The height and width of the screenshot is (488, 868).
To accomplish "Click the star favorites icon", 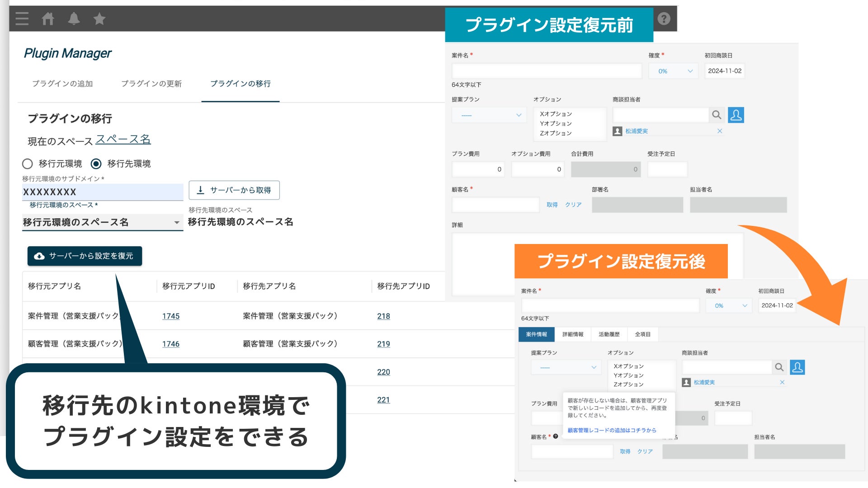I will click(x=99, y=19).
